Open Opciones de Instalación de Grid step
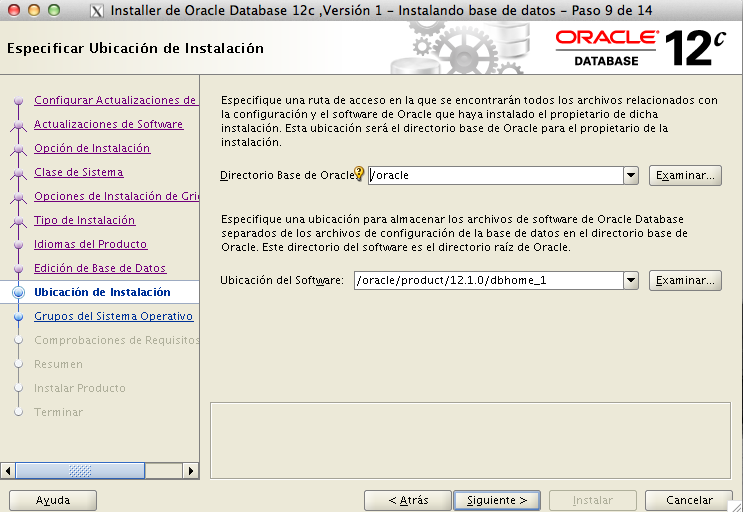Screen dimensions: 743x512 pyautogui.click(x=116, y=196)
